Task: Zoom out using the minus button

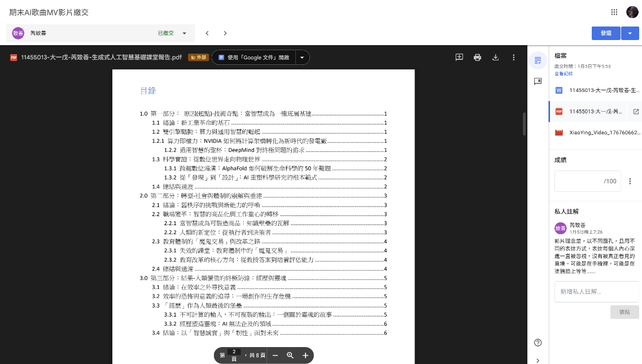Action: 275,356
